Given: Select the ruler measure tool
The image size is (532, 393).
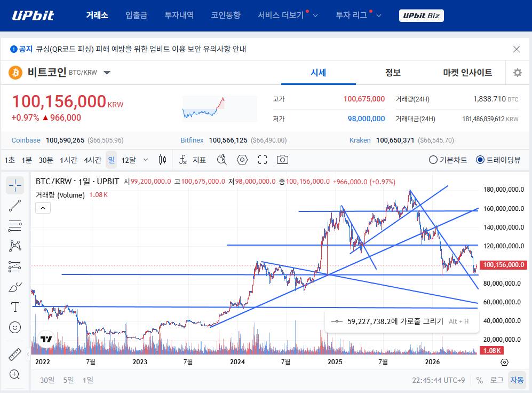Looking at the screenshot, I should (15, 355).
